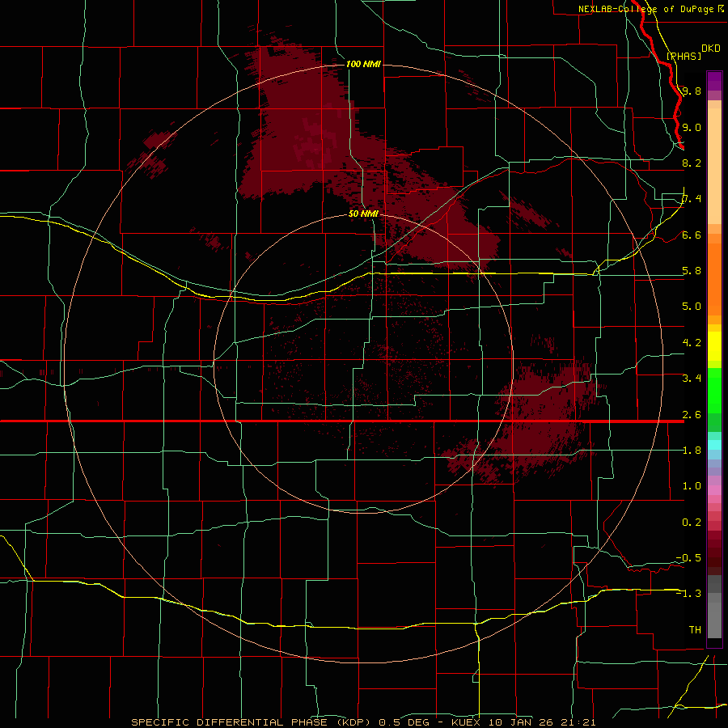Click the 9.8 scale value
This screenshot has width=728, height=728.
[692, 91]
